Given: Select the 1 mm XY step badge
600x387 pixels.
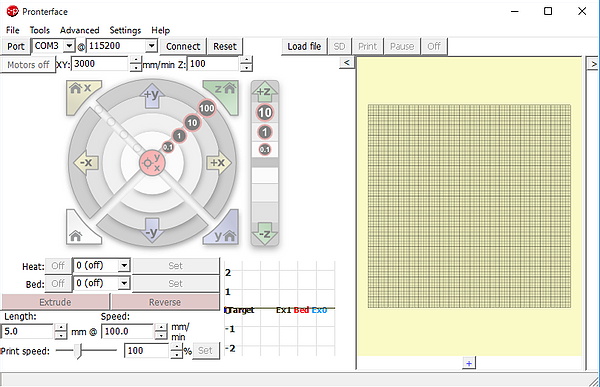Looking at the screenshot, I should (x=179, y=136).
